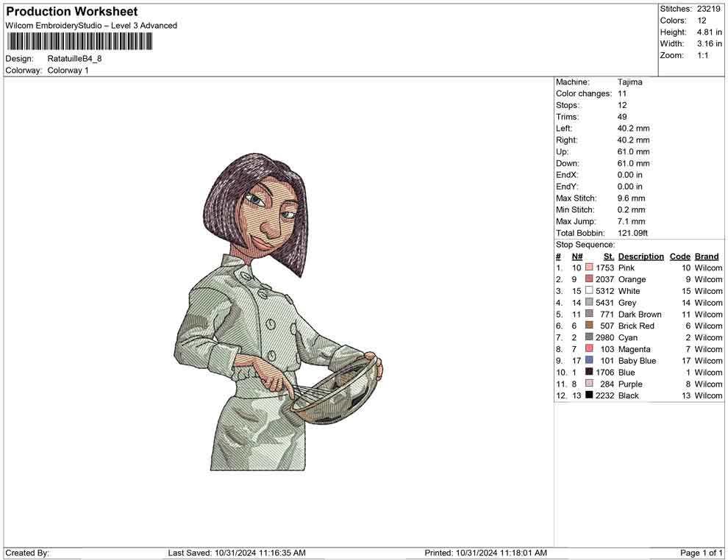Click the 'Printed' timestamp in footer
The height and width of the screenshot is (560, 728).
pyautogui.click(x=485, y=553)
